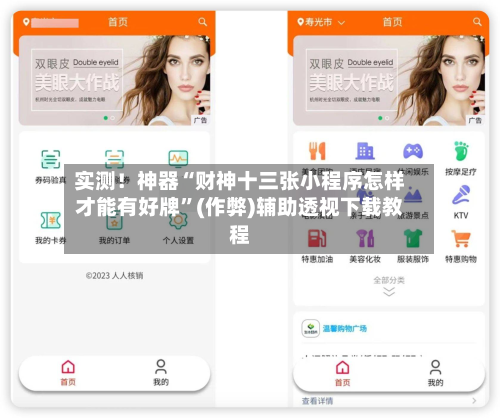
Task: Open 温馨购物广场 store logo
Action: [311, 328]
